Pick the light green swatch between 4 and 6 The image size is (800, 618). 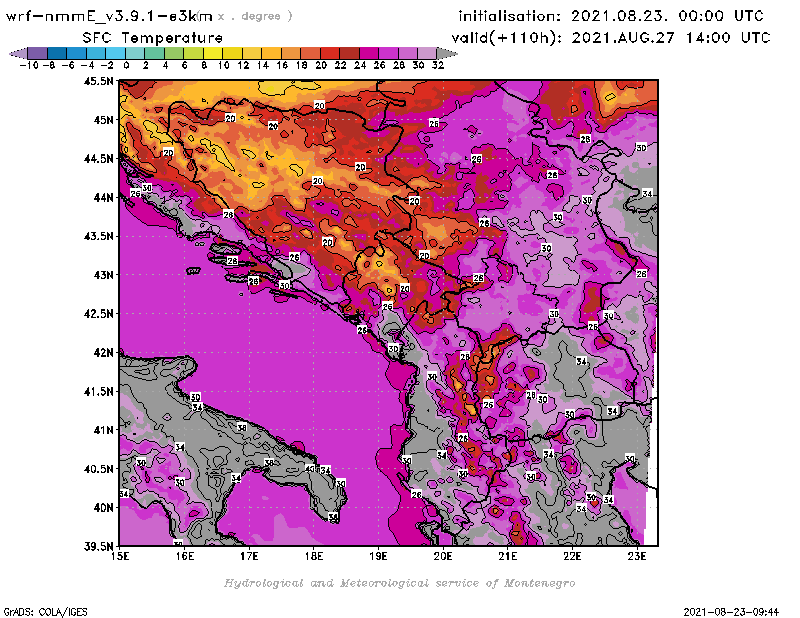coord(173,53)
